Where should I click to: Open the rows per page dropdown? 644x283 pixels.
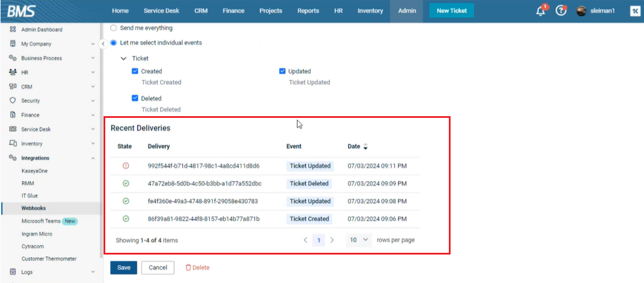tap(359, 240)
